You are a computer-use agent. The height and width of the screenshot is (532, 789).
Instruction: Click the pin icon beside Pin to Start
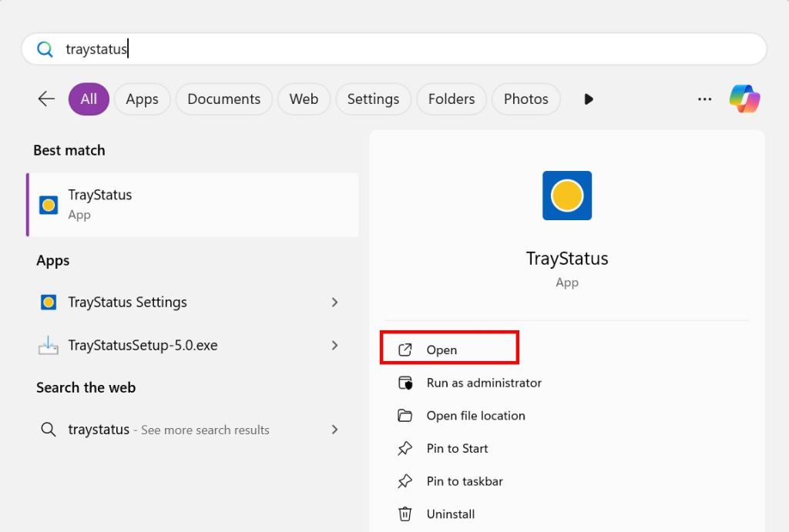tap(405, 449)
